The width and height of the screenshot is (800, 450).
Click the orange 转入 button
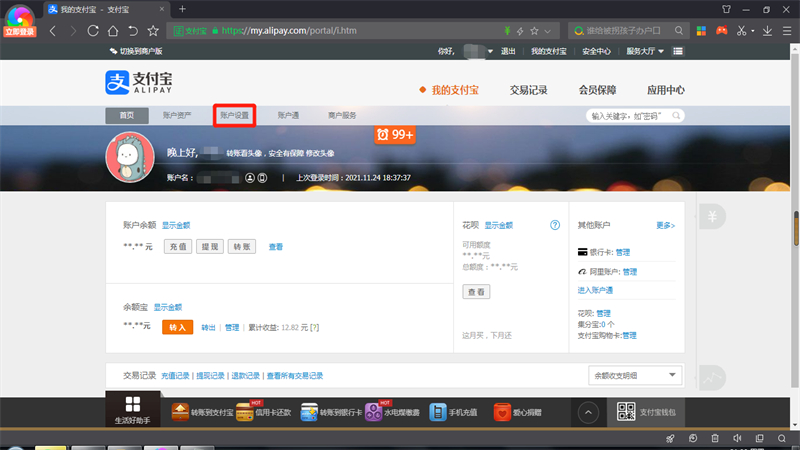pyautogui.click(x=178, y=327)
